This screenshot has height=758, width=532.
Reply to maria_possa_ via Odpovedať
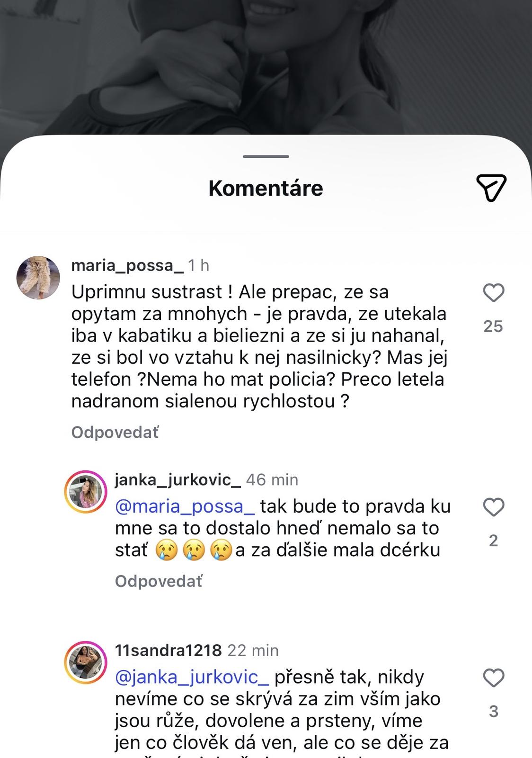tap(115, 432)
